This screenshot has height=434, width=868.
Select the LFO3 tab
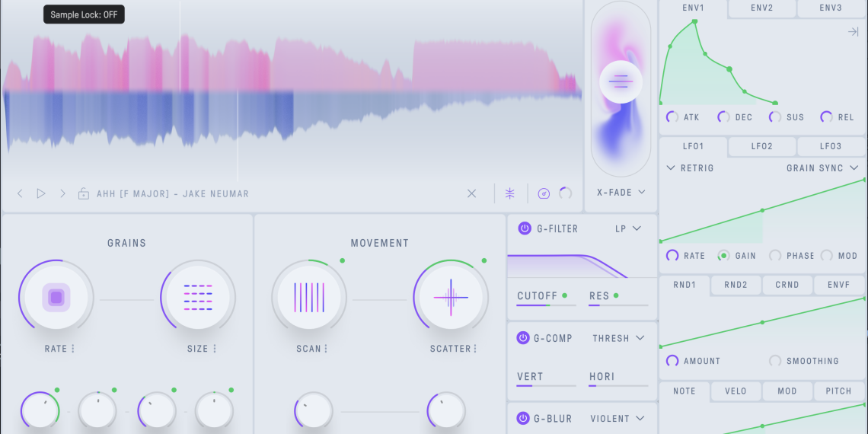pyautogui.click(x=831, y=146)
